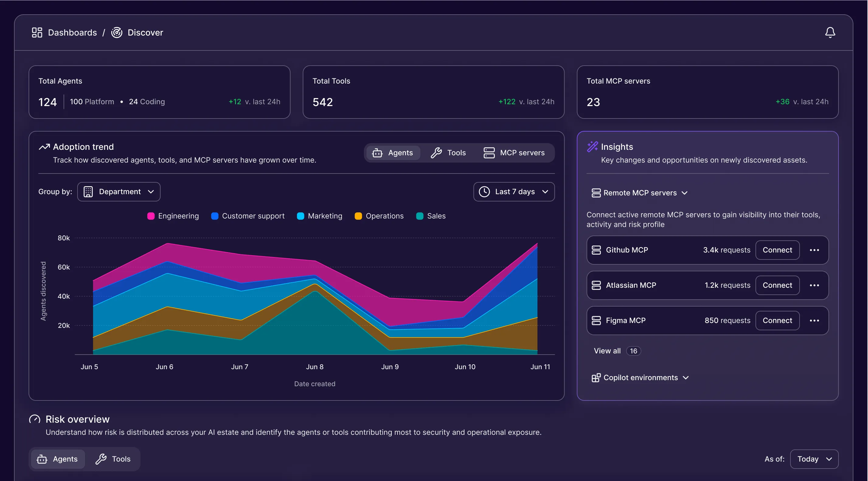
Task: Expand the Copilot environments section
Action: point(640,378)
